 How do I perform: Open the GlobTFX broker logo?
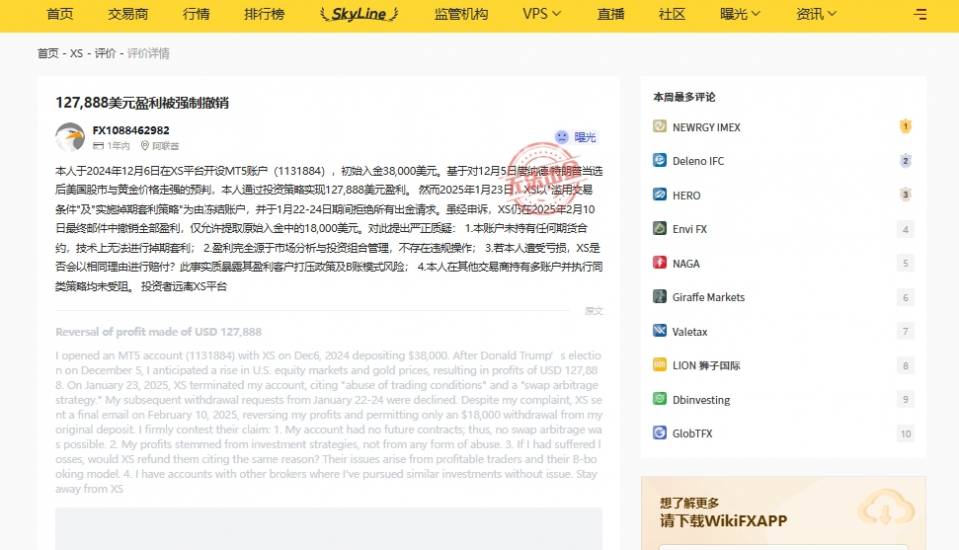659,433
